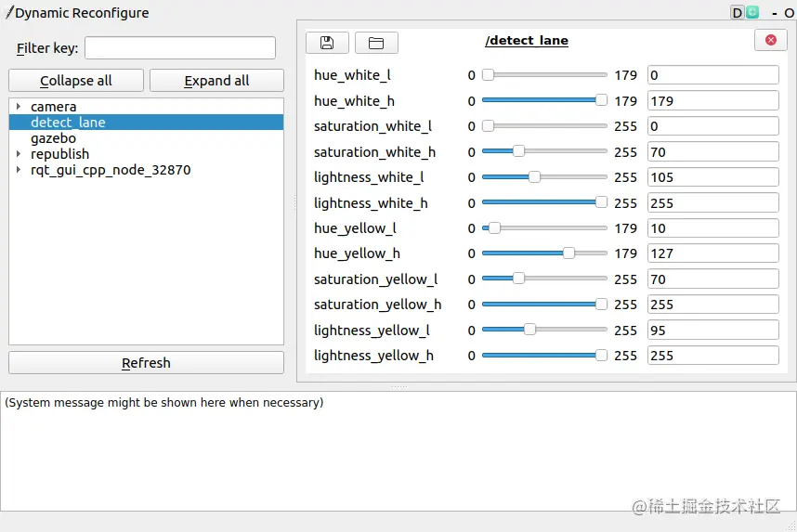Viewport: 797px width, 532px height.
Task: Click the saturation_yellow_h parameter label
Action: (378, 305)
